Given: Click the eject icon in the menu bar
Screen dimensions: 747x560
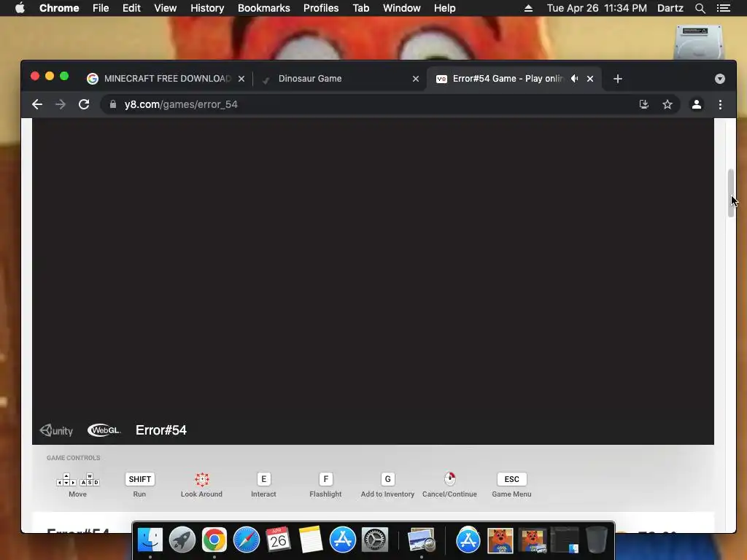Looking at the screenshot, I should point(528,8).
